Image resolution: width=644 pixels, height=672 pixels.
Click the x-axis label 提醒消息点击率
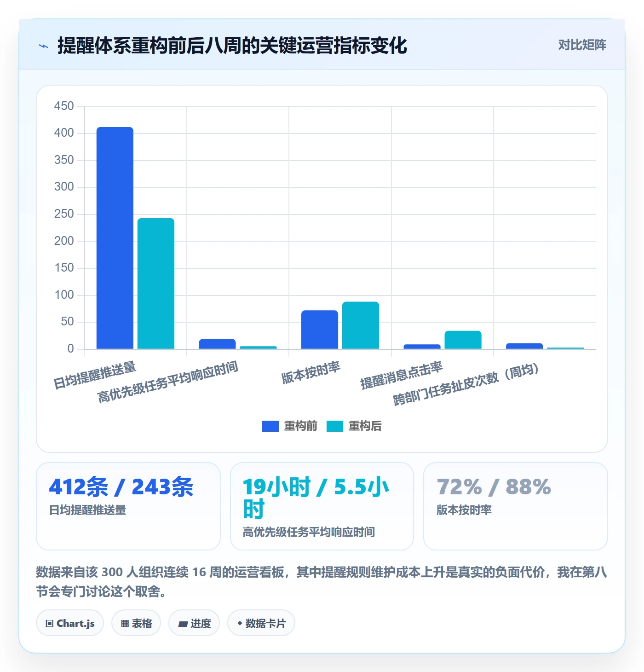pos(401,375)
